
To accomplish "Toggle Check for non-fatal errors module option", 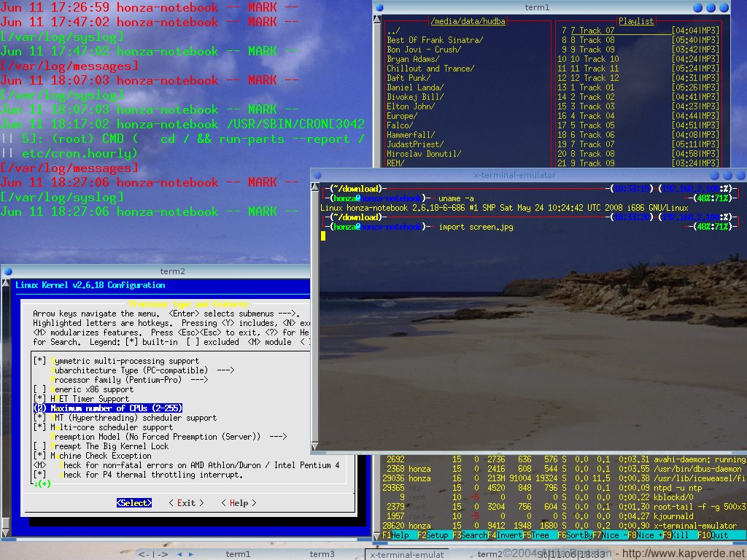I will (x=186, y=465).
